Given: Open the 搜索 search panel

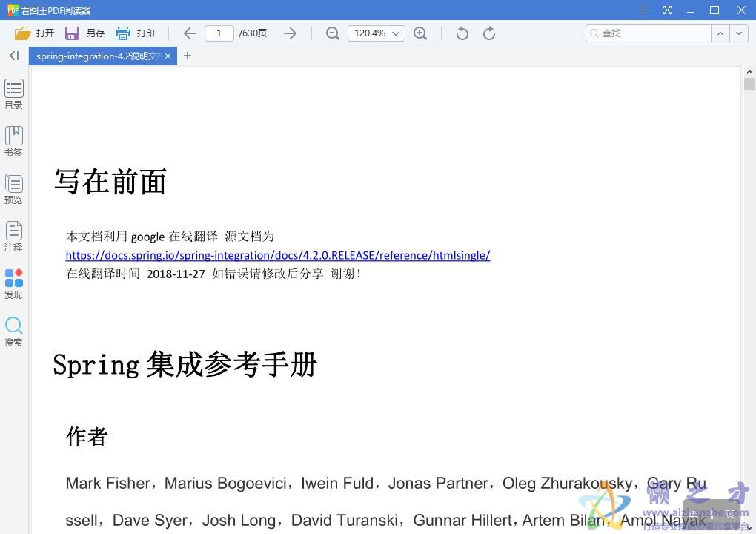Looking at the screenshot, I should point(14,332).
